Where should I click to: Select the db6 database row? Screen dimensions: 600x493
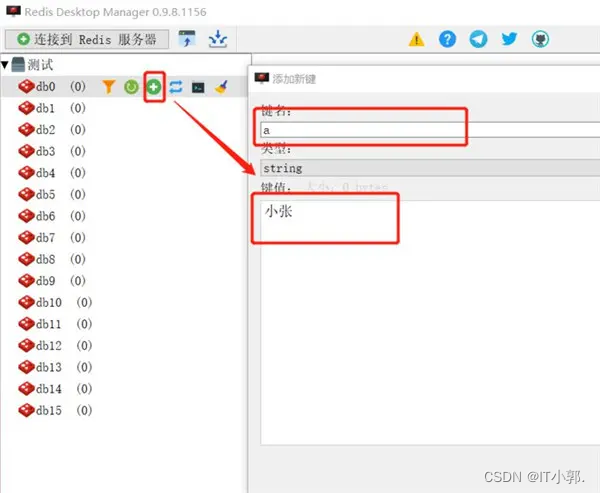[124, 216]
